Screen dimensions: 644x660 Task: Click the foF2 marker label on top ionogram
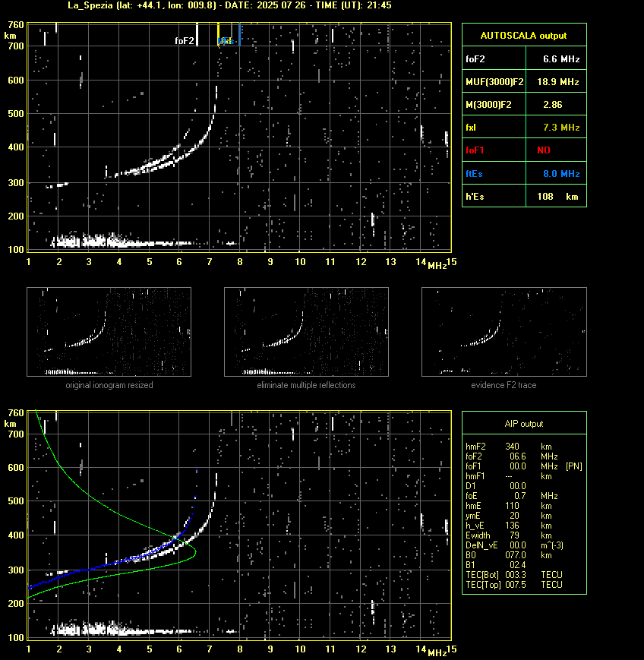(185, 41)
